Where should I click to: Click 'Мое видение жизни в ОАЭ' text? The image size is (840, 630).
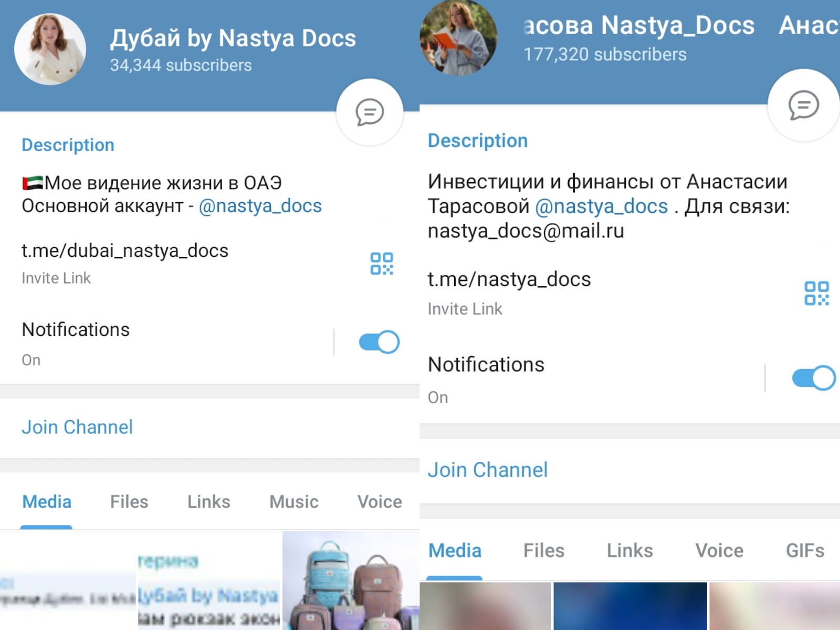[x=163, y=183]
